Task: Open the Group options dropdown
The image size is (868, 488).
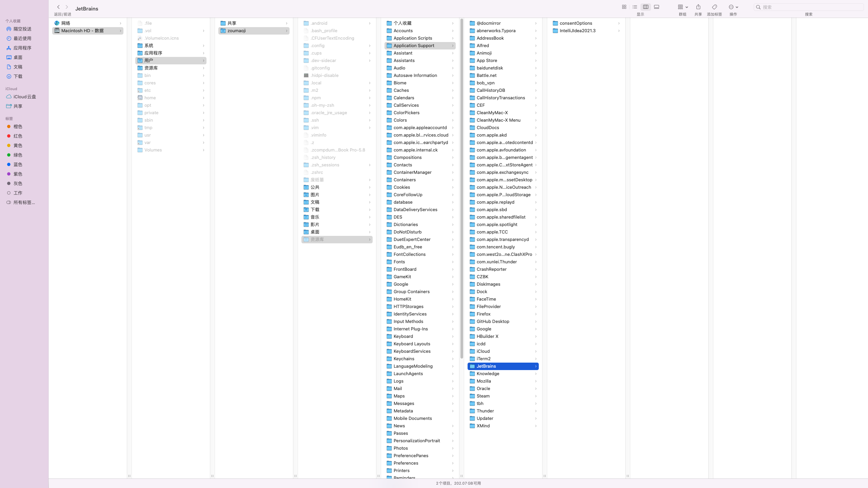Action: point(683,7)
